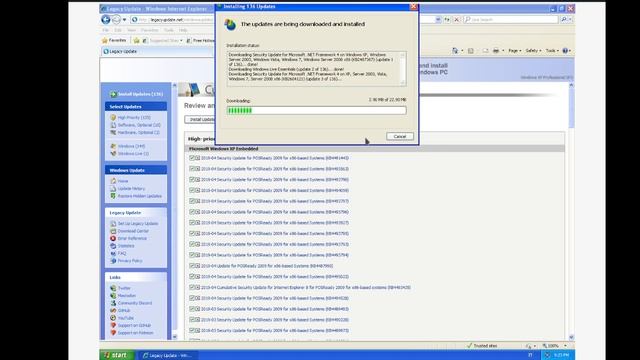Click the Restore Hidden Updates icon
Image resolution: width=640 pixels, height=360 pixels.
tap(113, 196)
